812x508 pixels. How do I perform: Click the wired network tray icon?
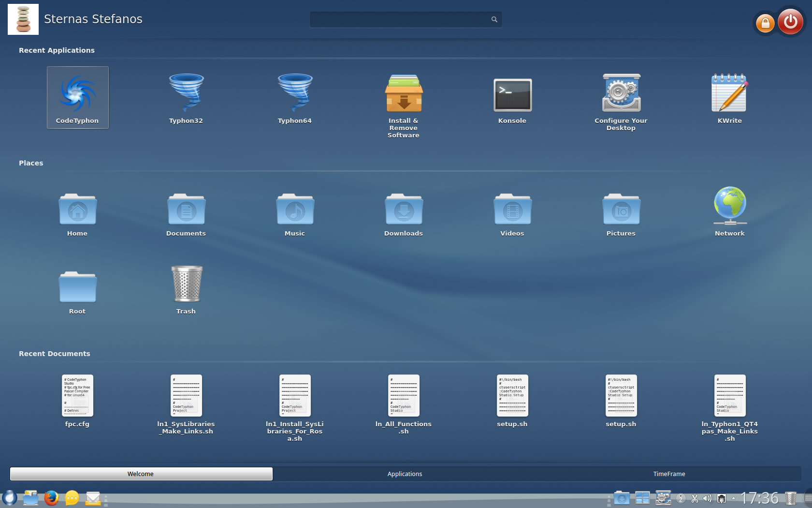pyautogui.click(x=722, y=498)
